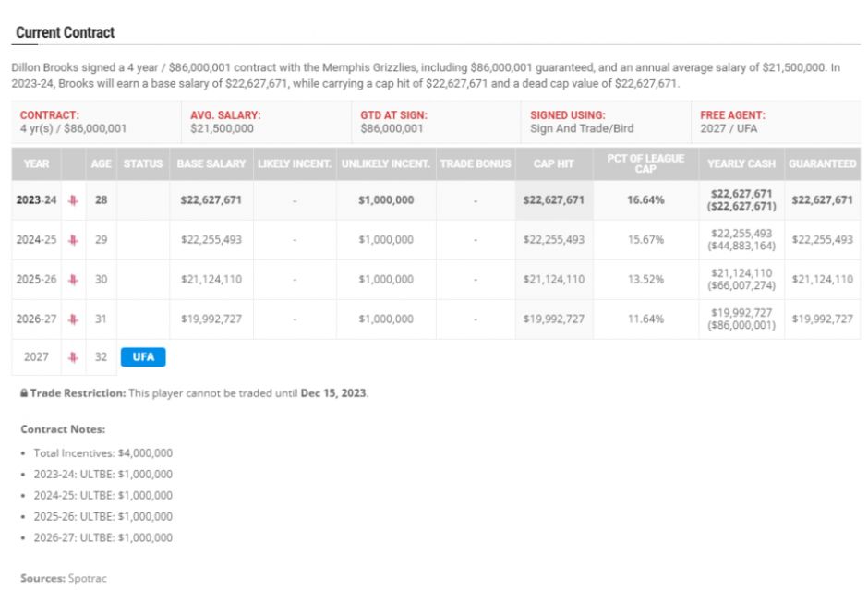Viewport: 868px width, 590px height.
Task: Click the 2023-24 unlikely incentive $1,000,000
Action: [x=386, y=199]
